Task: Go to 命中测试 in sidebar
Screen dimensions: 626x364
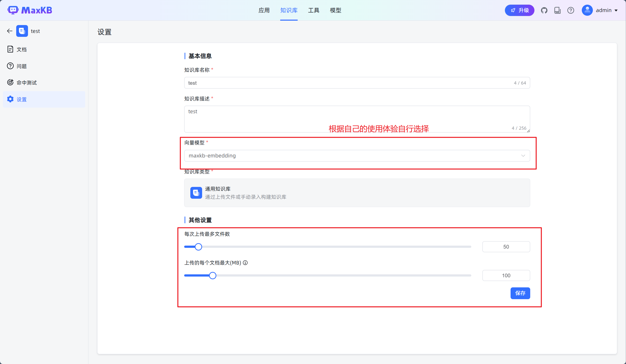Action: [x=26, y=83]
